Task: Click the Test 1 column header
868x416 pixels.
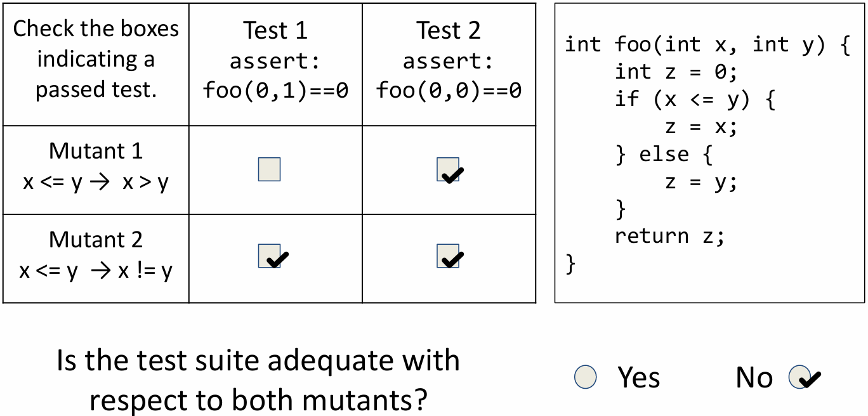Action: [x=275, y=61]
